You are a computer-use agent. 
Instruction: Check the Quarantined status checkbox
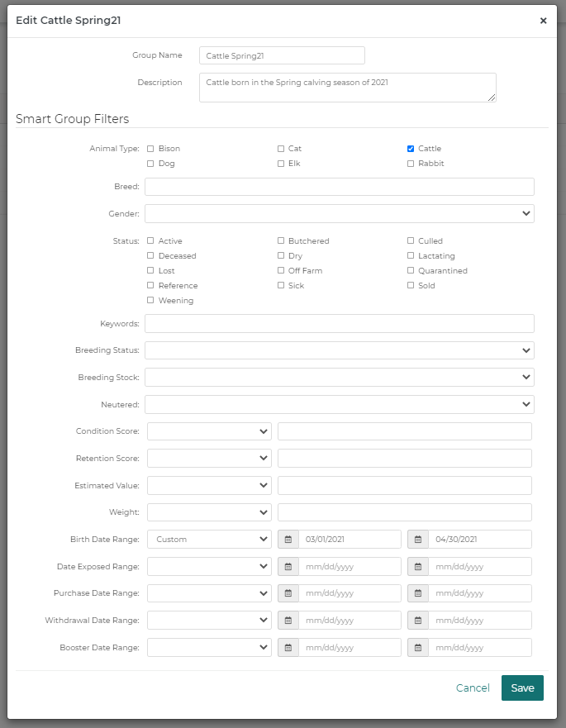(x=411, y=270)
